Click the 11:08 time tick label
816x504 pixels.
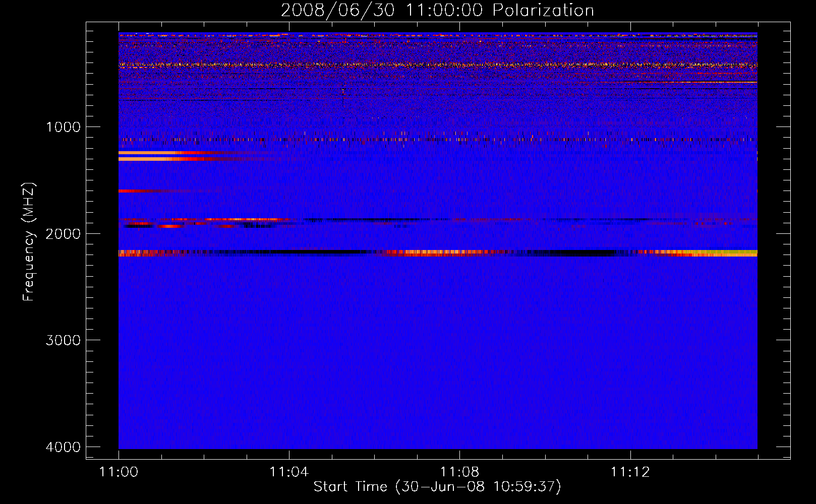point(459,472)
